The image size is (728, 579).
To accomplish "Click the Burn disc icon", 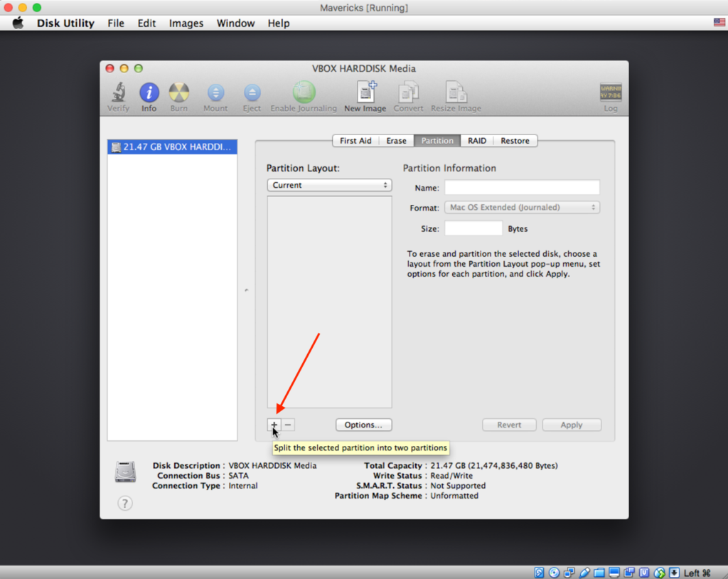I will (x=178, y=93).
